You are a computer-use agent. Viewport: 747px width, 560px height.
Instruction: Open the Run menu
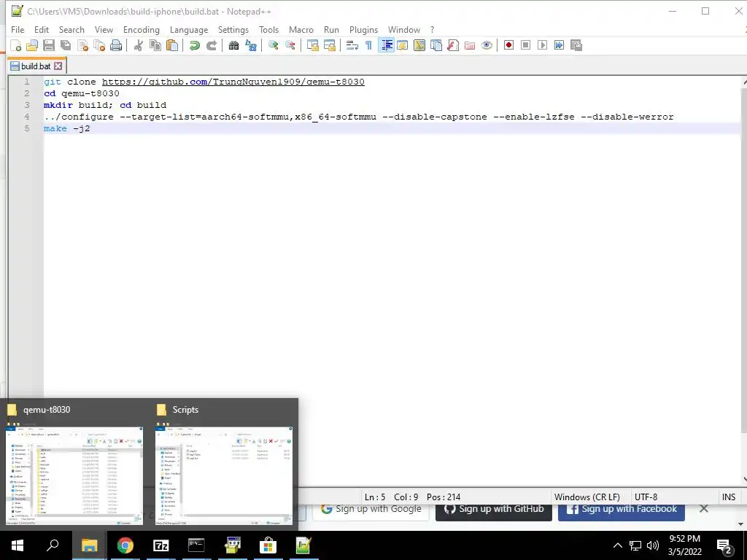point(331,29)
